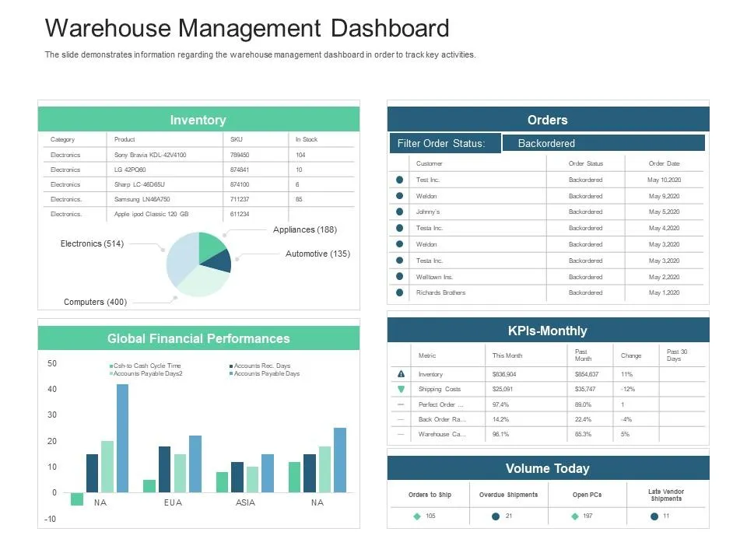Click the Warehouse Management Dashboard title
This screenshot has width=747, height=560.
click(247, 28)
